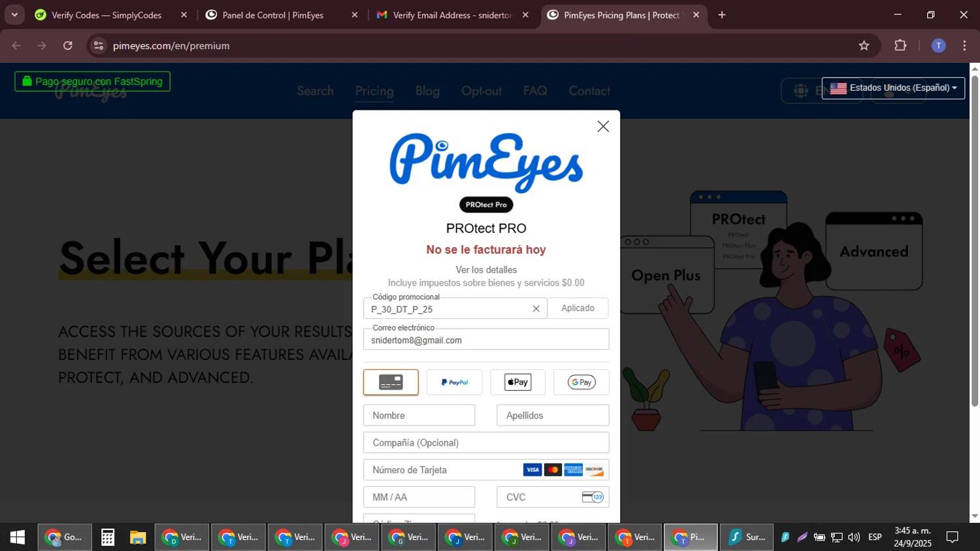Choose Google Pay payment option
The width and height of the screenshot is (980, 551).
tap(581, 382)
